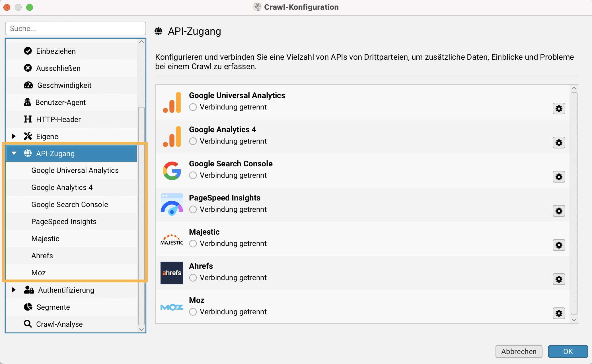Open settings gear for Ahrefs
The height and width of the screenshot is (364, 592).
click(x=559, y=279)
